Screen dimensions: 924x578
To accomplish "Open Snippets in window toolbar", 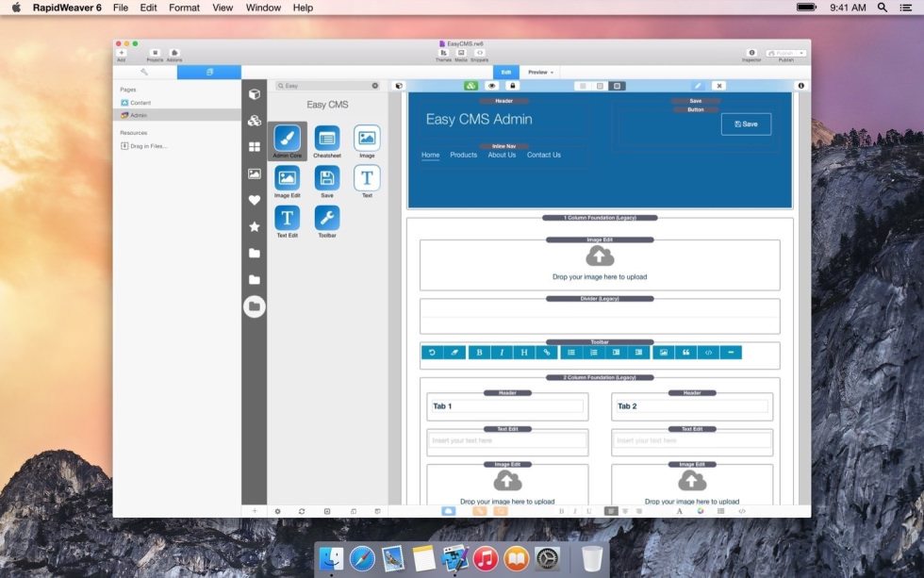I will [x=479, y=55].
